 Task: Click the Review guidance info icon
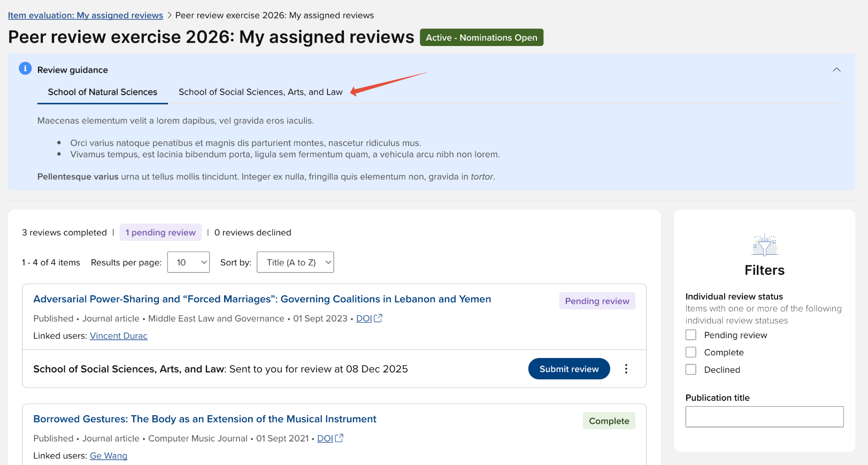[25, 69]
